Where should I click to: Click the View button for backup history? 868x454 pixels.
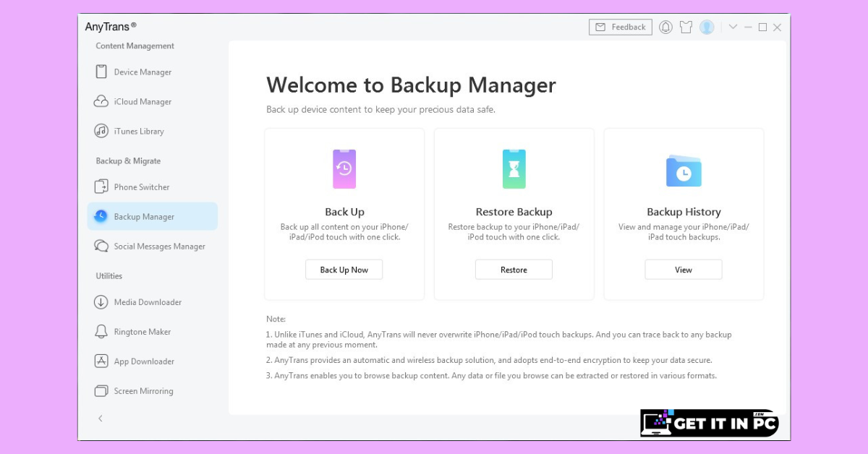(x=684, y=270)
